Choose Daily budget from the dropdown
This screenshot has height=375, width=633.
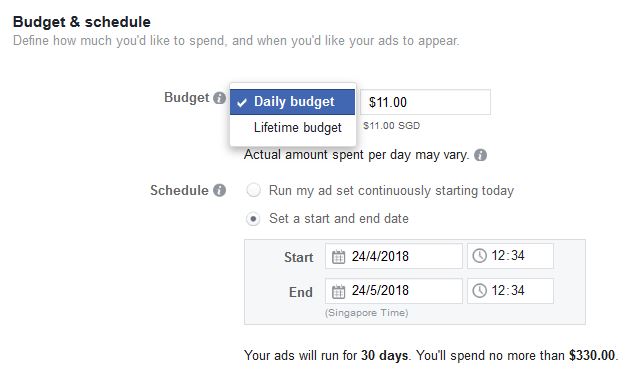[292, 102]
